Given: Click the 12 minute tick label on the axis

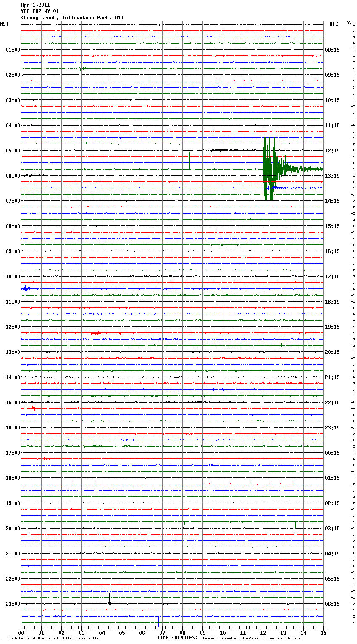Looking at the screenshot, I should pos(263,633).
